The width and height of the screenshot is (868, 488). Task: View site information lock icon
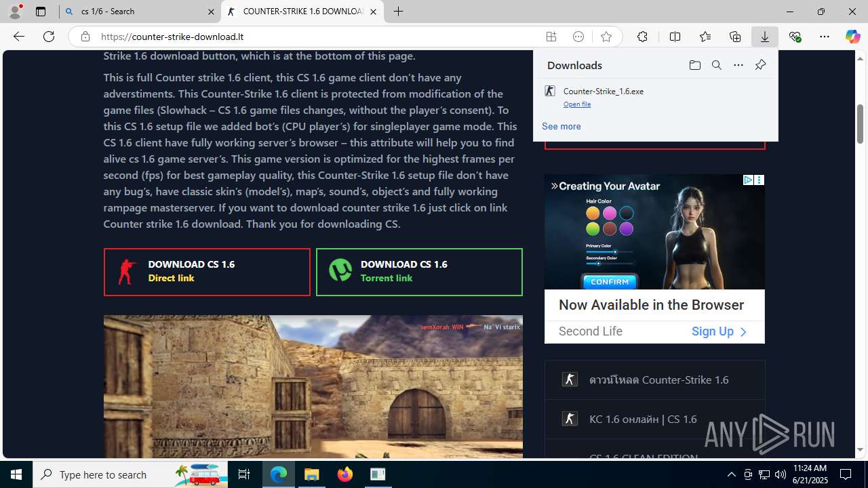tap(85, 37)
